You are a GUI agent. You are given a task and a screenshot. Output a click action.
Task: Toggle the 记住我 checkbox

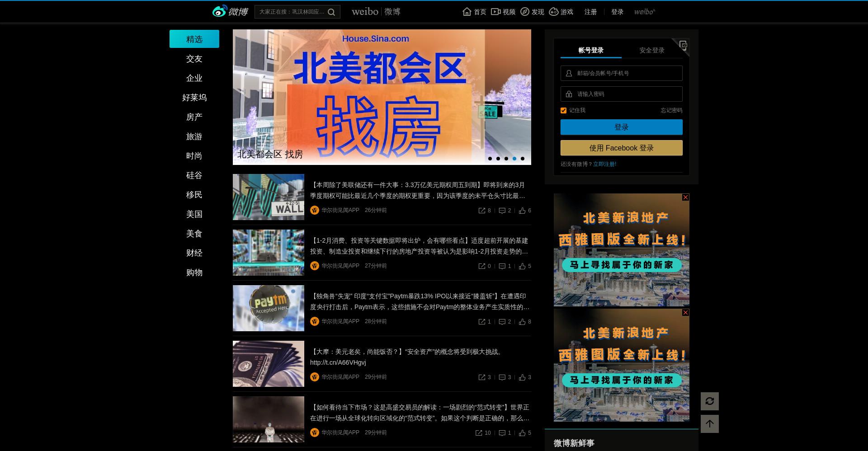coord(563,110)
